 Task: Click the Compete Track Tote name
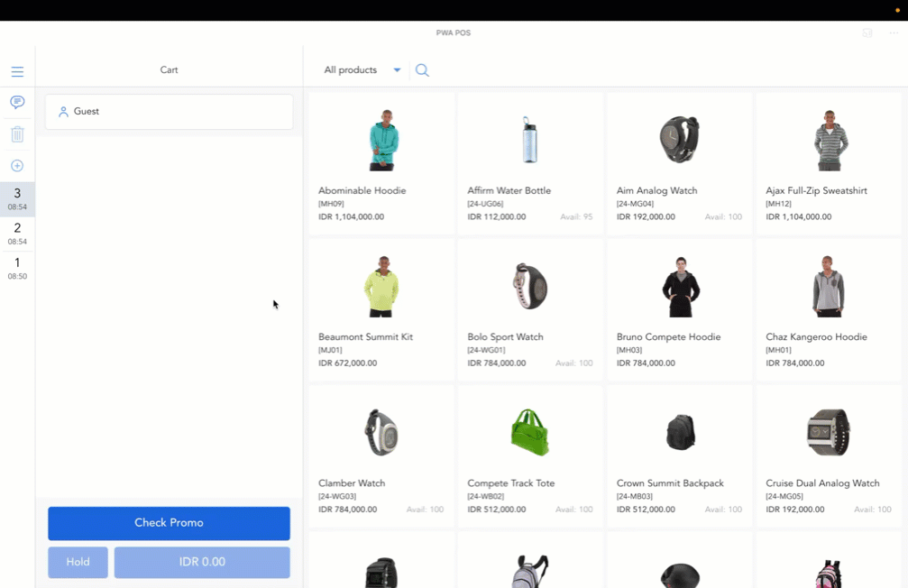(x=510, y=483)
